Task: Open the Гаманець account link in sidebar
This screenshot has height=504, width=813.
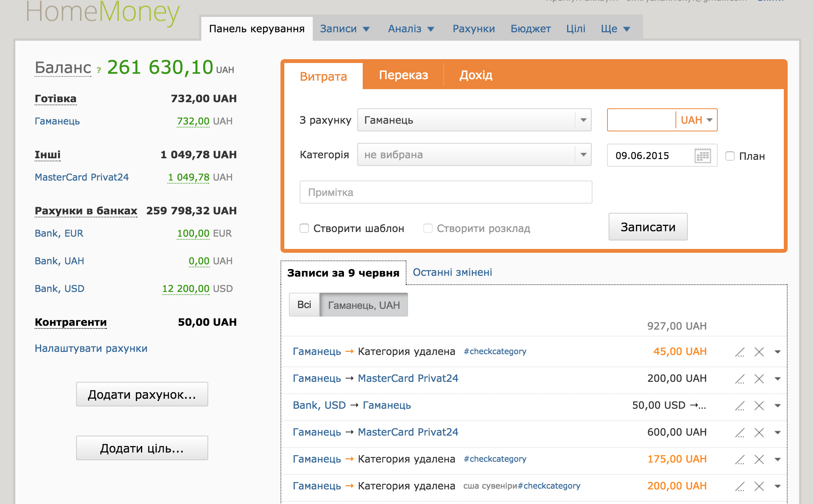Action: (x=57, y=121)
